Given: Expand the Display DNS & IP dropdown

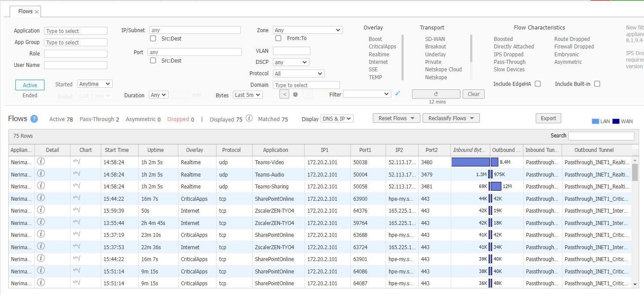Looking at the screenshot, I should (337, 119).
